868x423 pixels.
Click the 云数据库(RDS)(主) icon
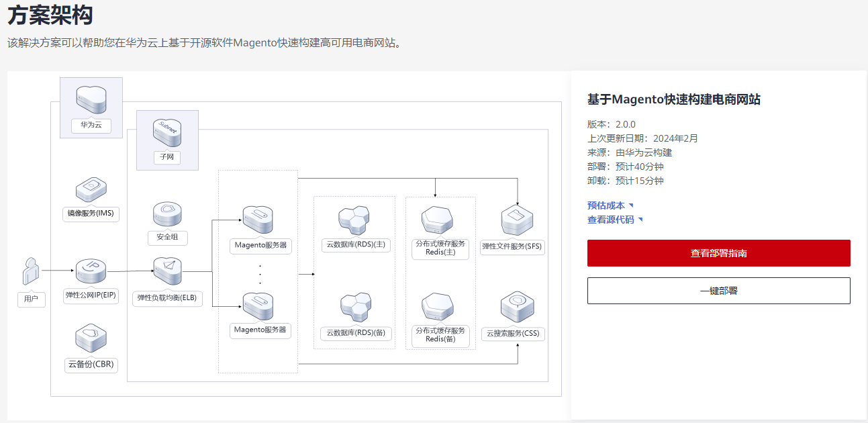354,220
